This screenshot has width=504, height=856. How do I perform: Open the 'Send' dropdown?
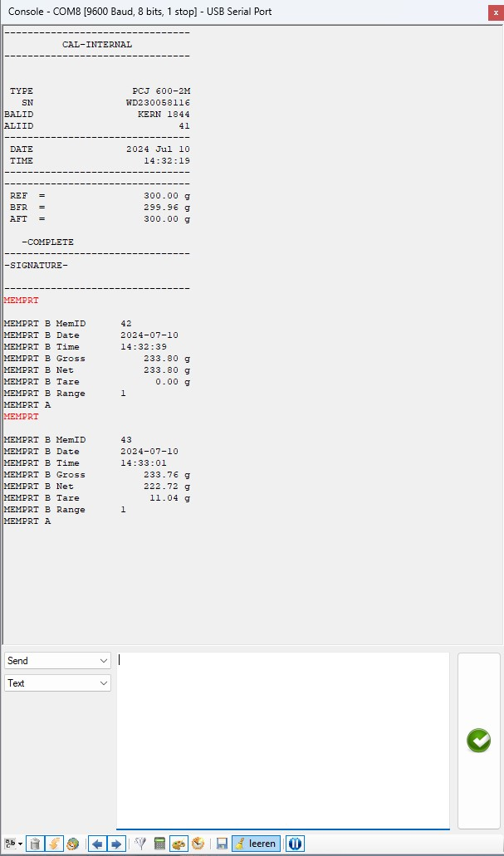pos(57,661)
